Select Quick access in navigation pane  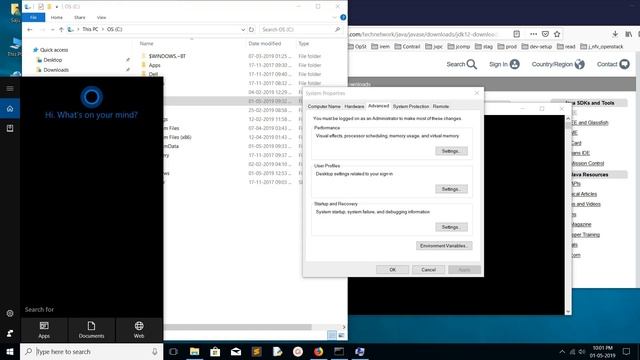54,50
